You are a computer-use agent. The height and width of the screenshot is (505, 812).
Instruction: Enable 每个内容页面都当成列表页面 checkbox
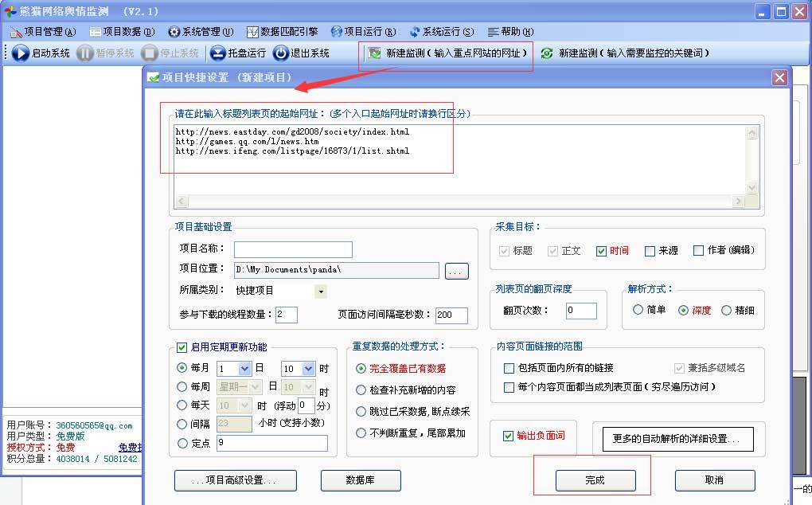click(509, 387)
